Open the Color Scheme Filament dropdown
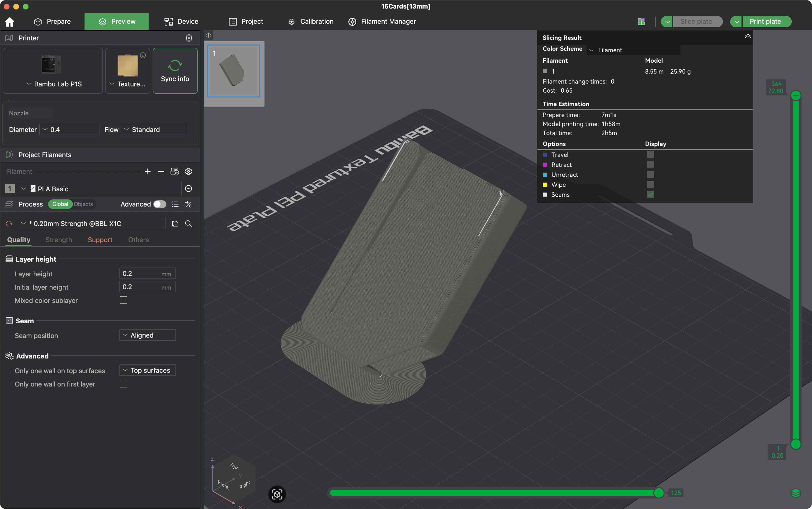This screenshot has height=509, width=812. tap(634, 50)
